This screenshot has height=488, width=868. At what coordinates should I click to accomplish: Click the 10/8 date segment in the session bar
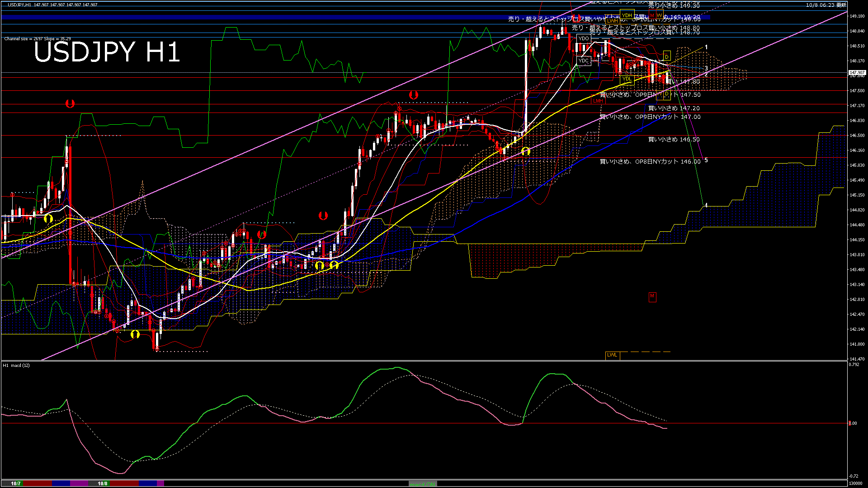103,483
